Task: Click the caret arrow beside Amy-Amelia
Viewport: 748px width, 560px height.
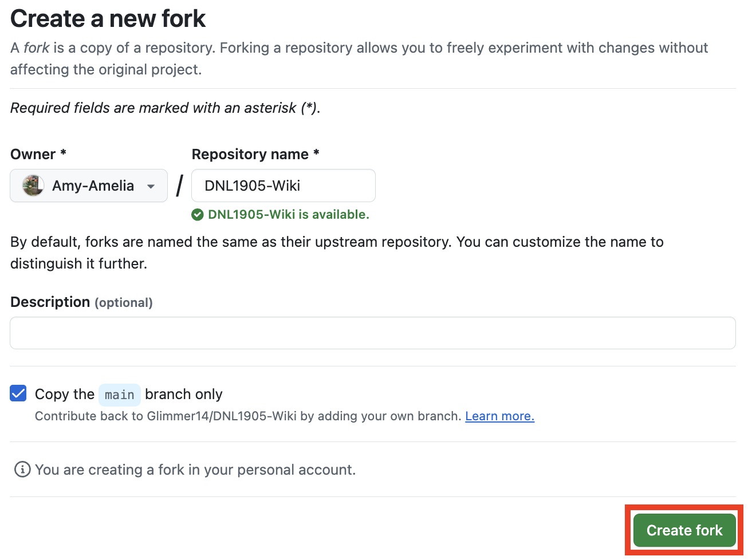Action: 151,186
